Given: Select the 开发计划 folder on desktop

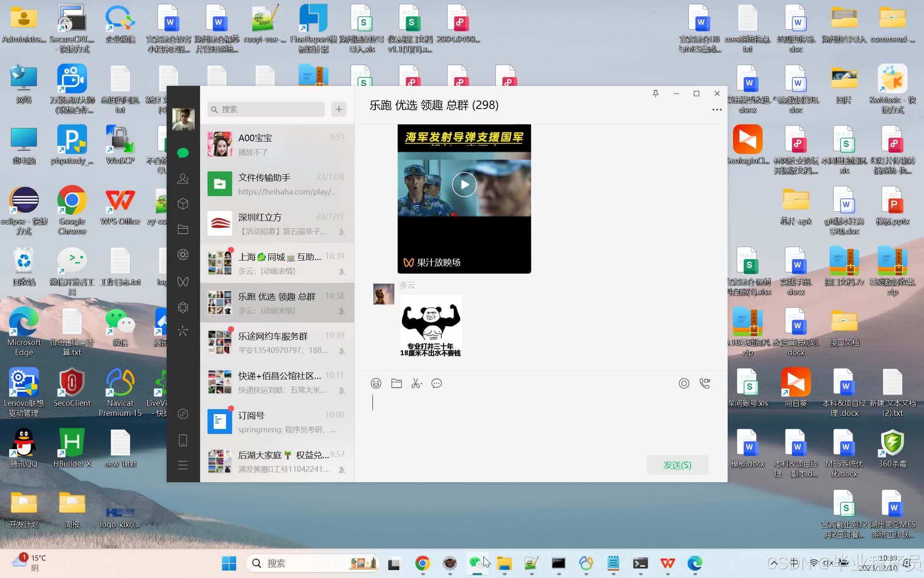Looking at the screenshot, I should [x=24, y=510].
